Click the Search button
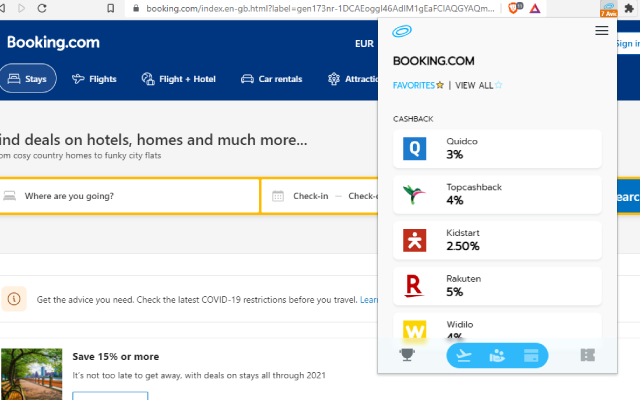 [629, 196]
